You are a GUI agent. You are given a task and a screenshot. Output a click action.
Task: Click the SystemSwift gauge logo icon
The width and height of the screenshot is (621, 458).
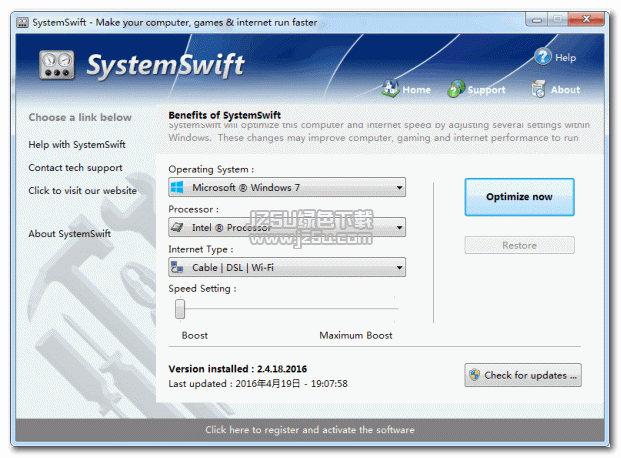tap(57, 65)
